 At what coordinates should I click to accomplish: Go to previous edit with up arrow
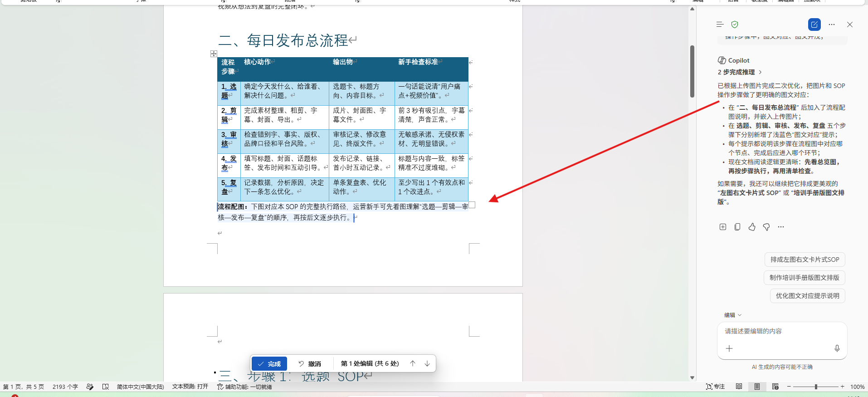[x=413, y=363]
